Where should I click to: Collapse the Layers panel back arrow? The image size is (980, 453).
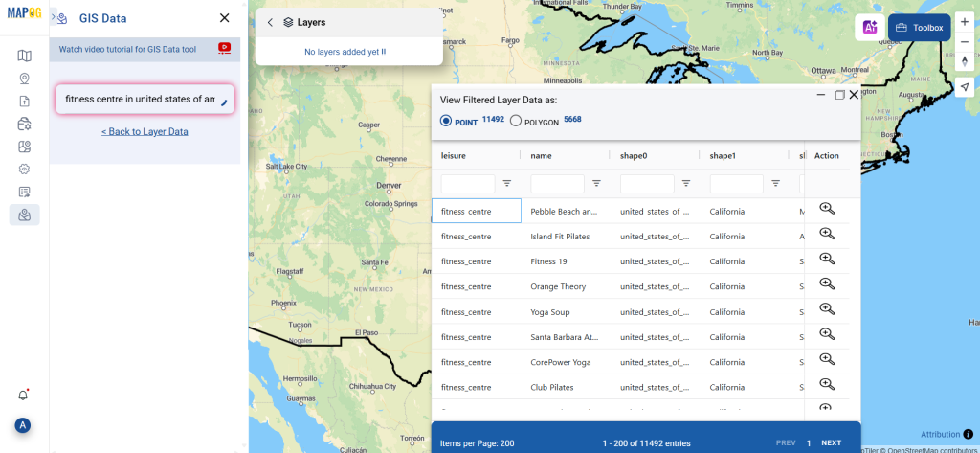[x=270, y=22]
